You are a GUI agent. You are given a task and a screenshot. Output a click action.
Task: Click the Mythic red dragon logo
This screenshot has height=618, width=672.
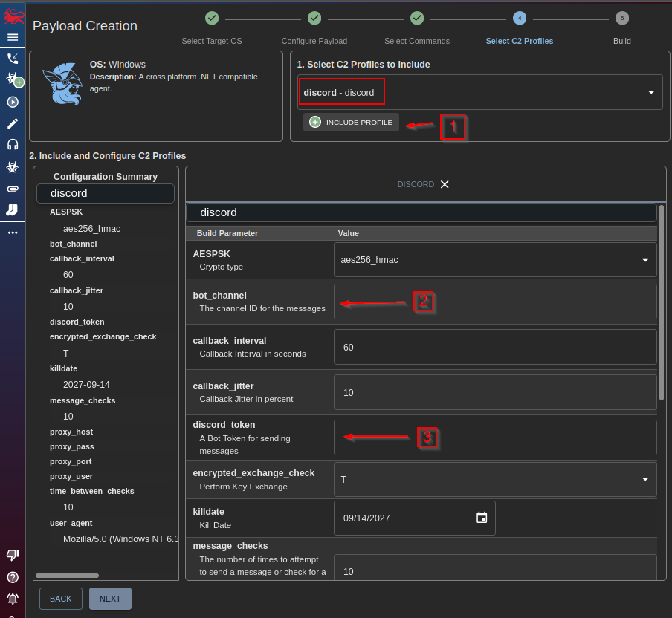13,17
